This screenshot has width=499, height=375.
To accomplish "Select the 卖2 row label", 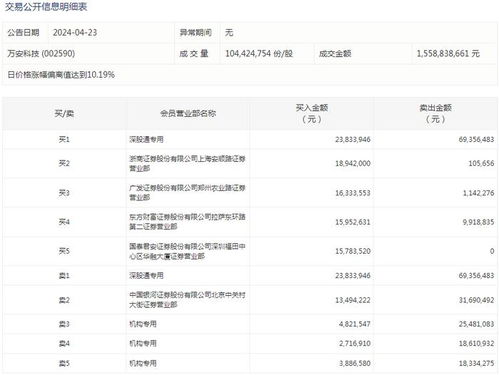I will 64,300.
